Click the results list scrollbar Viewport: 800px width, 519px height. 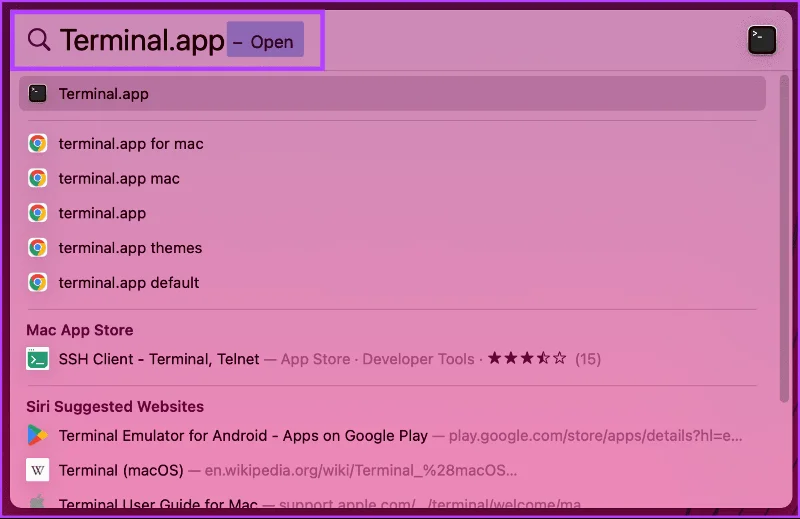click(x=784, y=239)
